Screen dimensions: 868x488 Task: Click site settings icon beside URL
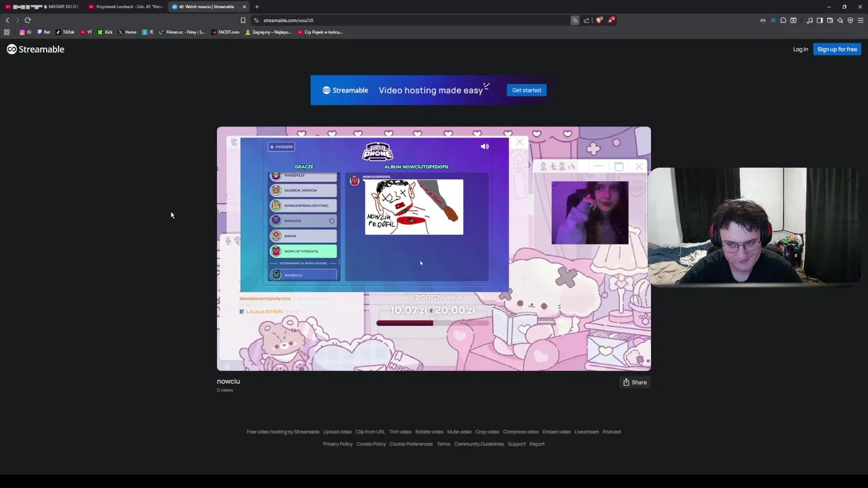tap(256, 20)
